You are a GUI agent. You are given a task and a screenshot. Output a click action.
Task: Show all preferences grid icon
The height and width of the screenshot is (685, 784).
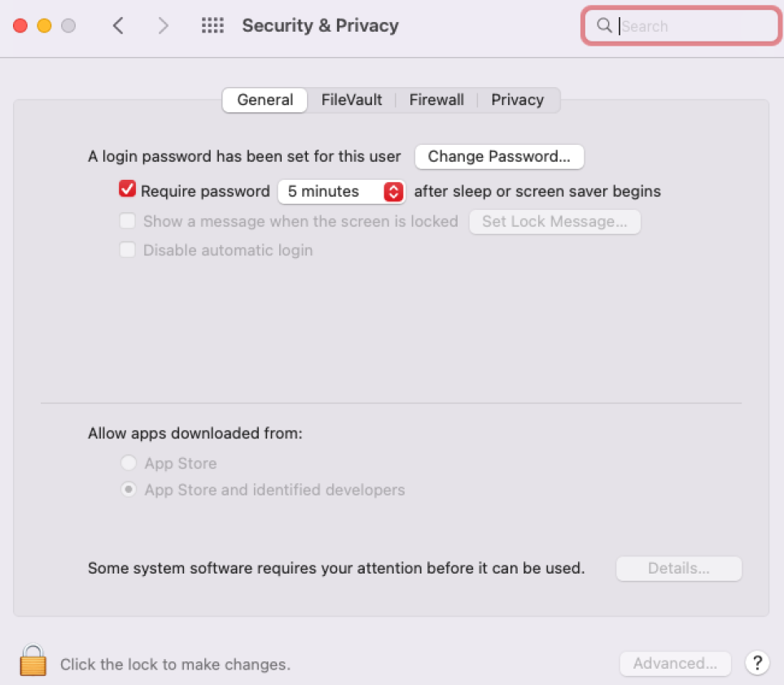point(212,26)
